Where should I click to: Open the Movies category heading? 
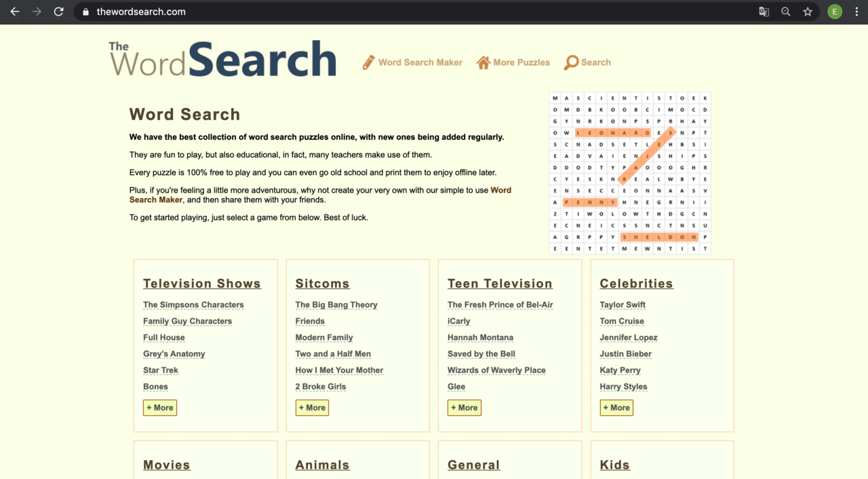167,465
